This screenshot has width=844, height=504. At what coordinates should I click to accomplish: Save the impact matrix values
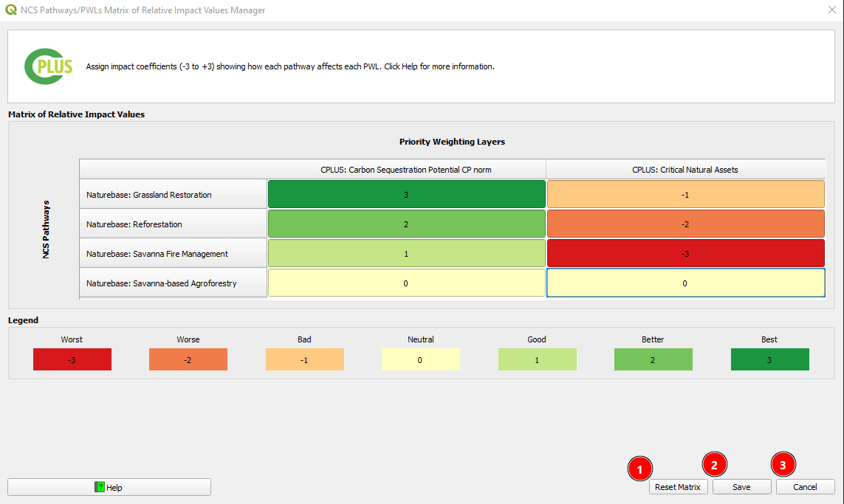[741, 487]
